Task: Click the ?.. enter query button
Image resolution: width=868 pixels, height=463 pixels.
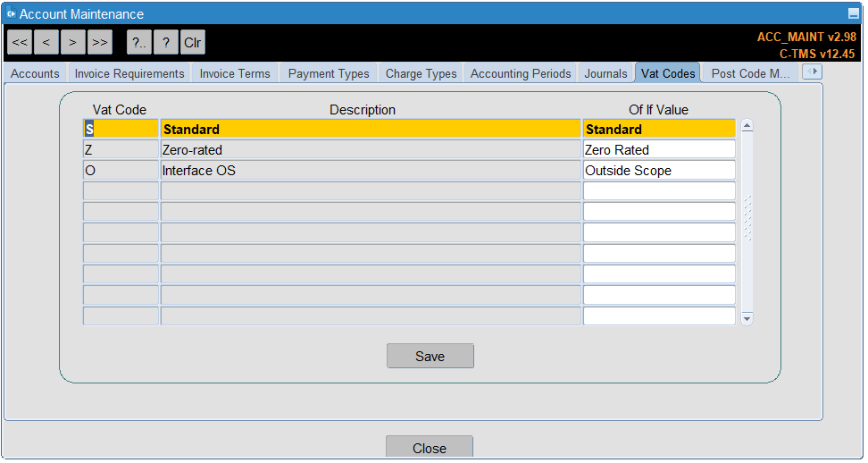Action: pyautogui.click(x=139, y=42)
